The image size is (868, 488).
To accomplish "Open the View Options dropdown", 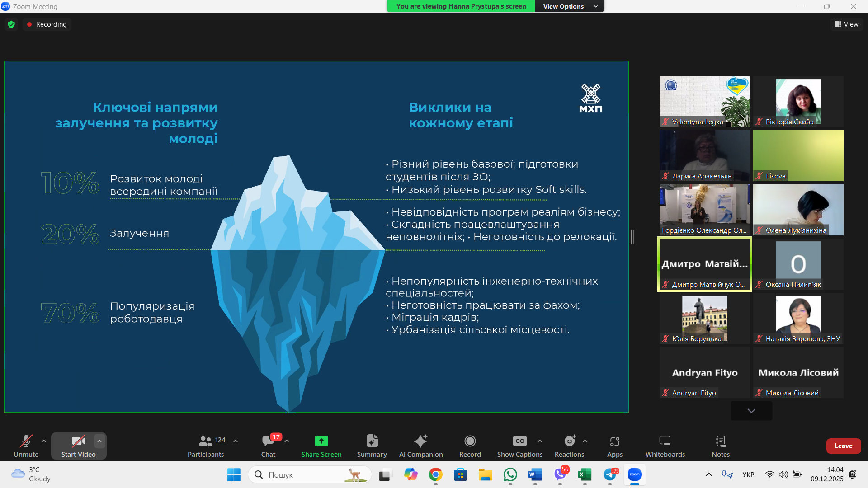I will coord(569,6).
